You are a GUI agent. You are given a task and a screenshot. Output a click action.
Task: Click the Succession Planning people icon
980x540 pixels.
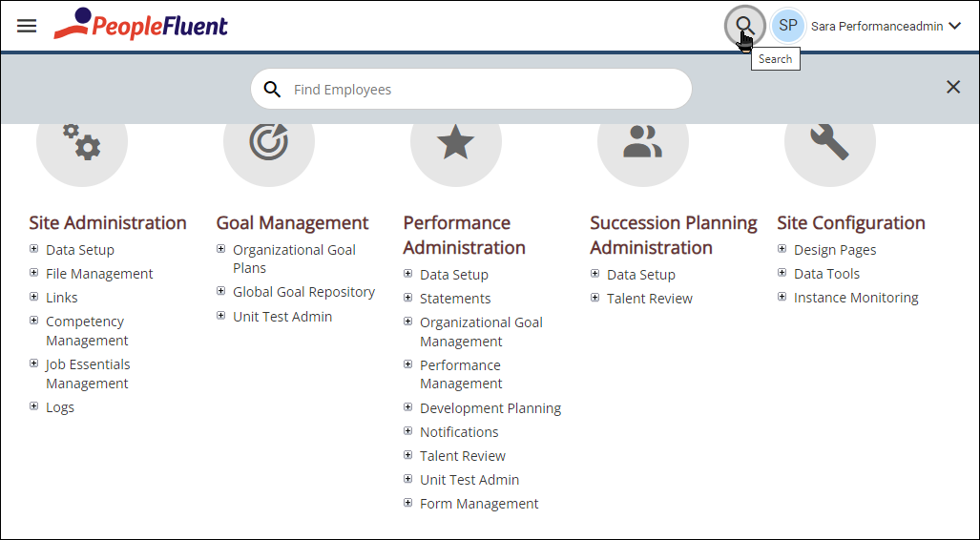(x=642, y=142)
